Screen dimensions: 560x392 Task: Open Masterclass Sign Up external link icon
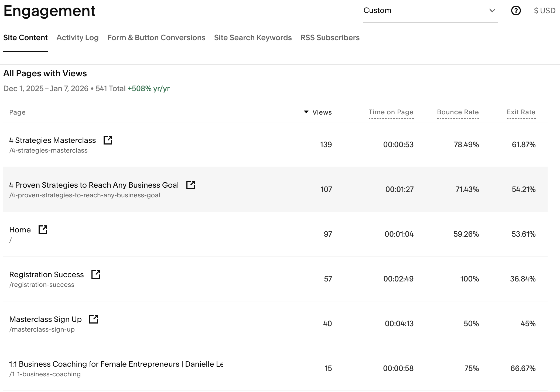click(x=94, y=319)
